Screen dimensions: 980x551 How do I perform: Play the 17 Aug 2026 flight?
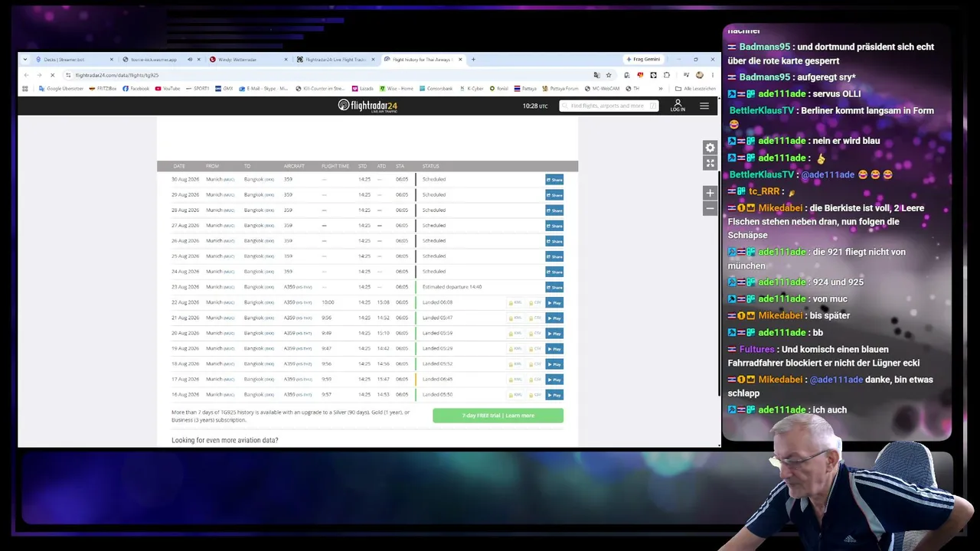[554, 380]
